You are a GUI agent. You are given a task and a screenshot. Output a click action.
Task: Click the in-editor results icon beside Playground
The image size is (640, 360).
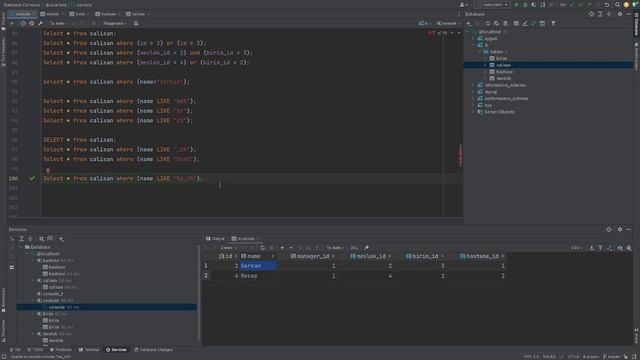pyautogui.click(x=136, y=24)
